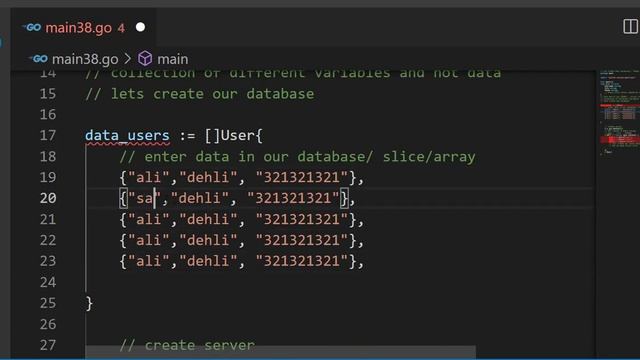Click line number 20 in the gutter

48,198
